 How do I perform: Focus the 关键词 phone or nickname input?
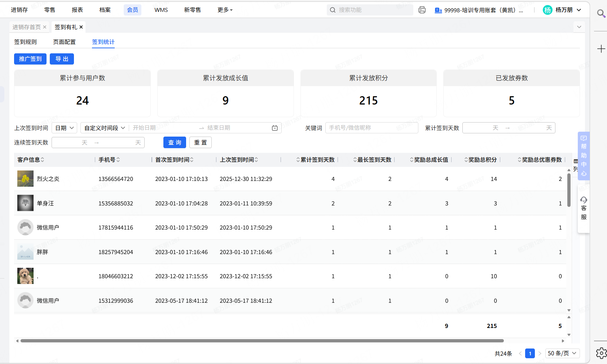(371, 128)
